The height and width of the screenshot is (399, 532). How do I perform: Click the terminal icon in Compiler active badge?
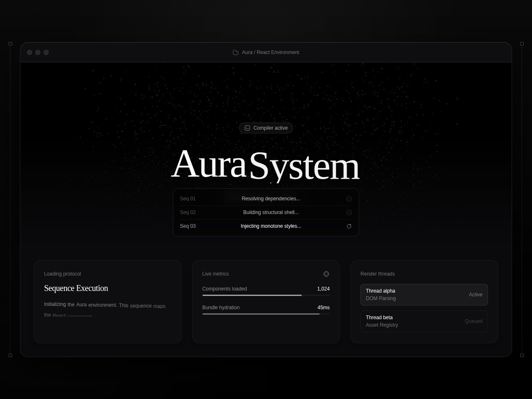[x=247, y=128]
